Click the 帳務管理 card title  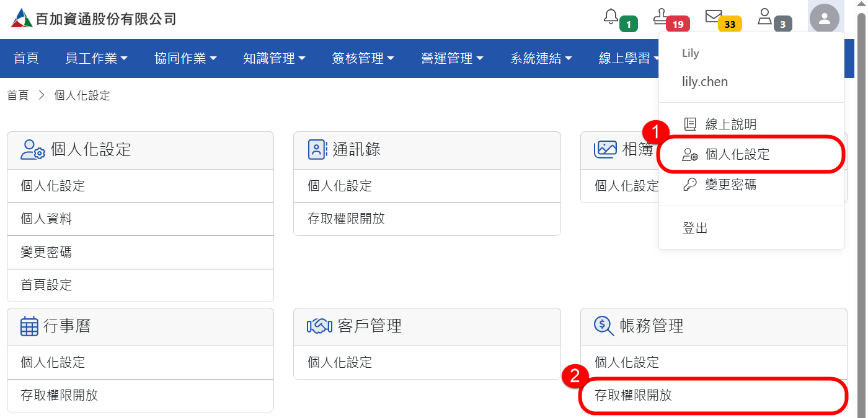click(652, 326)
